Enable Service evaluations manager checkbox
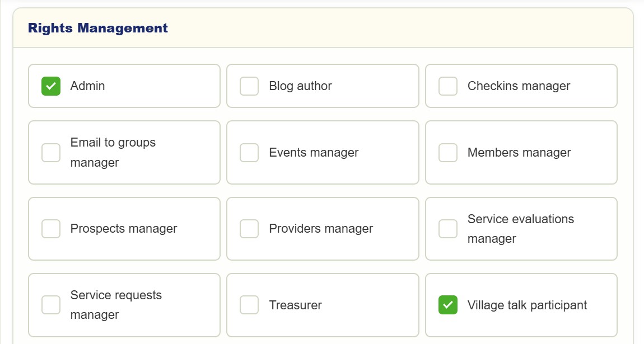This screenshot has width=644, height=344. click(x=448, y=229)
